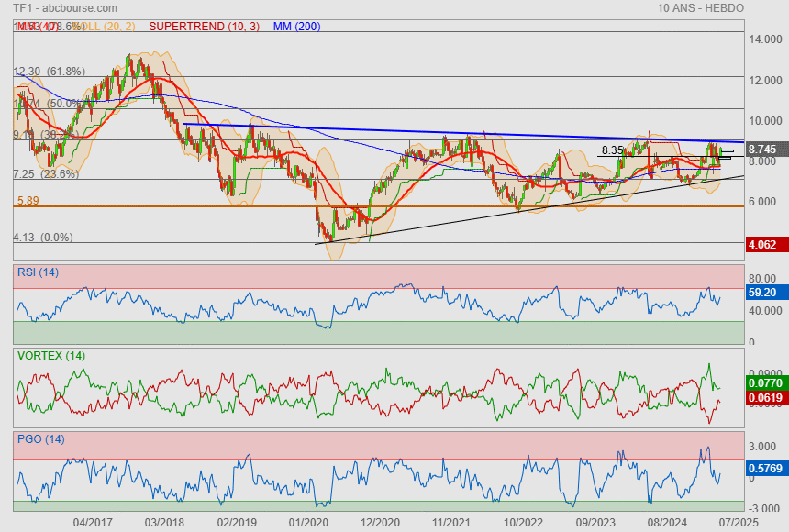Click the 12.000 price axis label
The height and width of the screenshot is (532, 789).
pyautogui.click(x=765, y=81)
